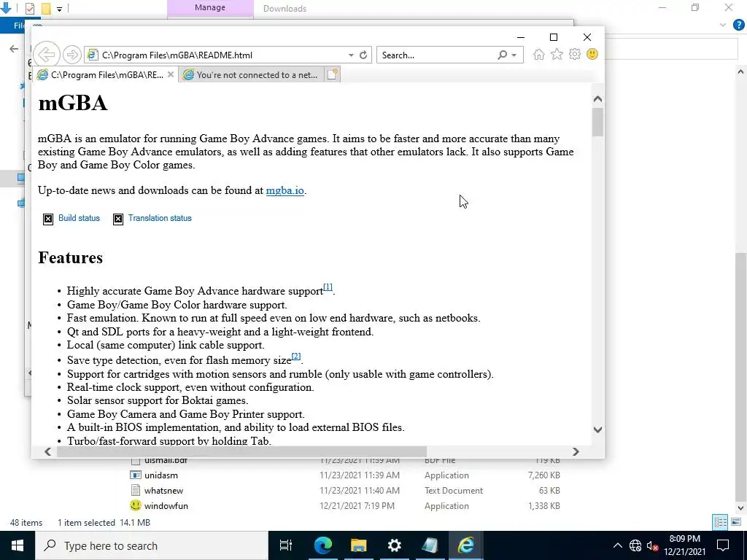Open Quick Access Toolbar customize dropdown
747x560 pixels.
coord(59,9)
